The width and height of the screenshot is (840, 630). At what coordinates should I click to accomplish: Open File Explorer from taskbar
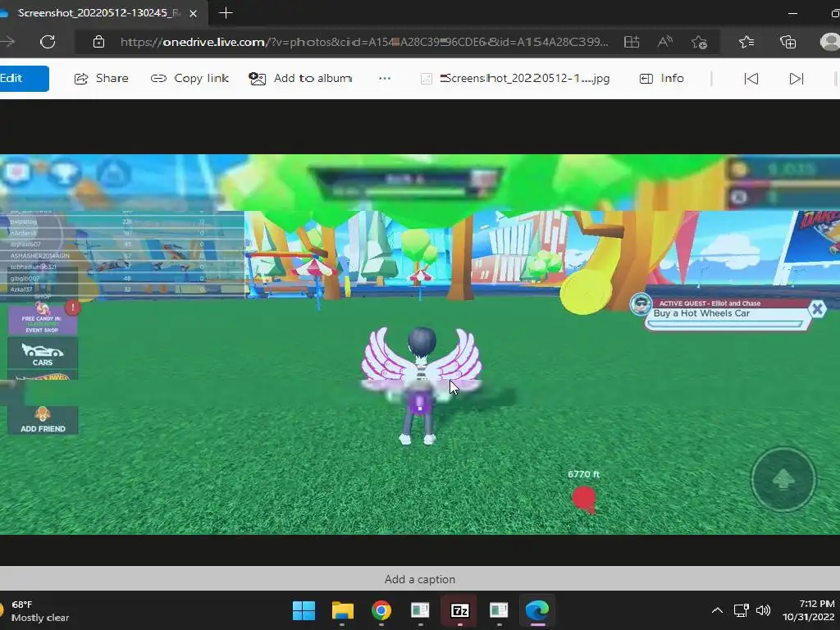click(x=343, y=610)
